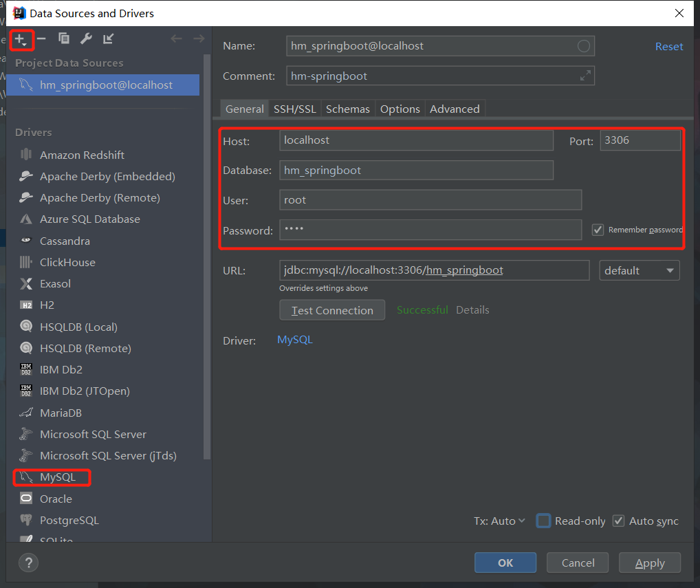
Task: Click the HSQLDB (Remote) driver icon
Action: [26, 347]
